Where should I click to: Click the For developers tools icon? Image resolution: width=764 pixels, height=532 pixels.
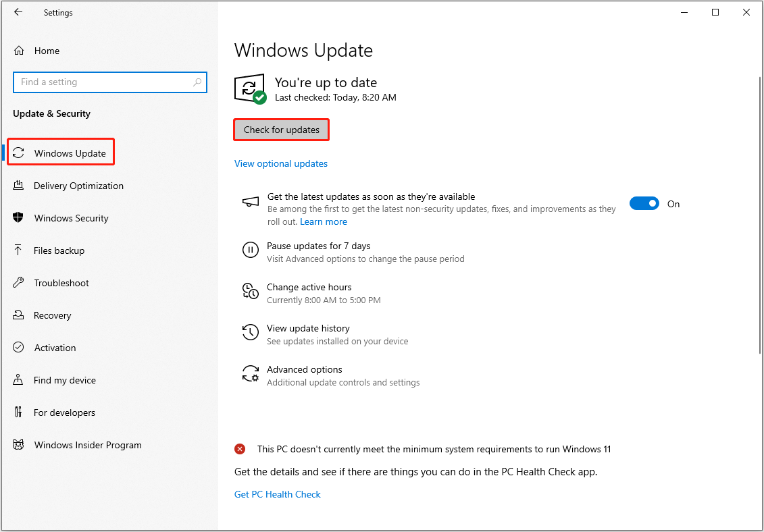pyautogui.click(x=18, y=412)
